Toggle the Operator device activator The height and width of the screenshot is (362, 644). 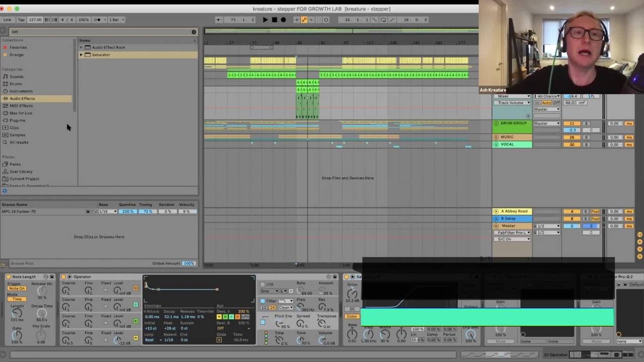(x=63, y=277)
